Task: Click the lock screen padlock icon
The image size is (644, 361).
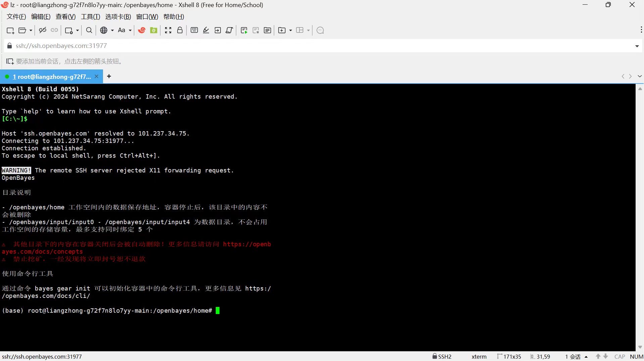Action: 180,31
